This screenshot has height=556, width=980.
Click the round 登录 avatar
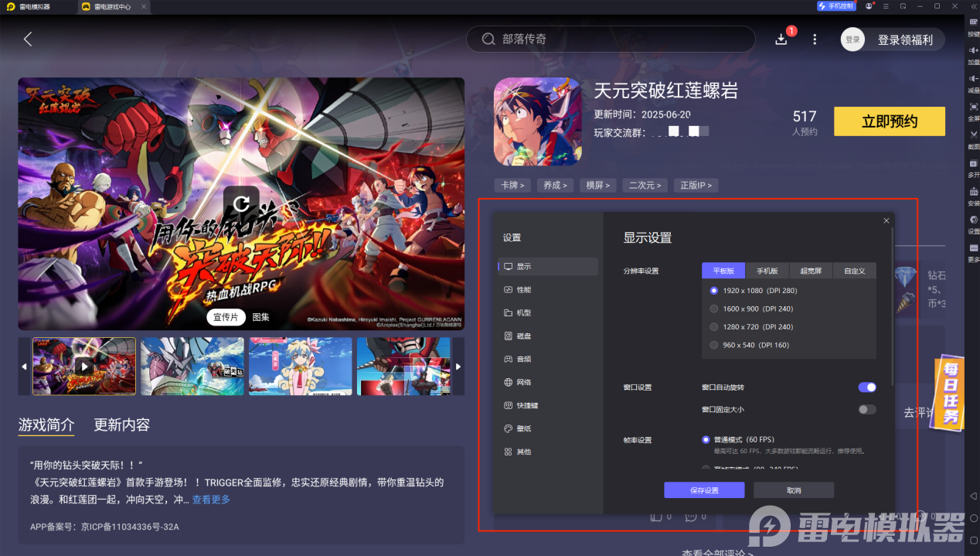tap(852, 39)
